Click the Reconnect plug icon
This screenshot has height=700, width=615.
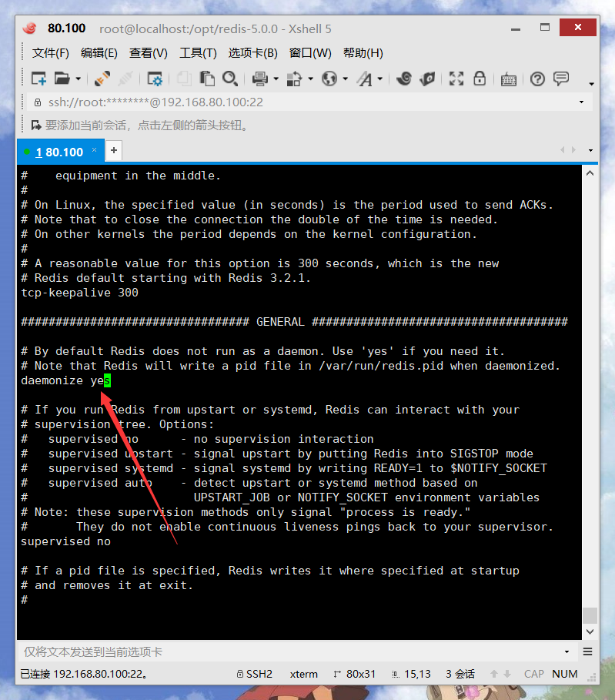102,79
